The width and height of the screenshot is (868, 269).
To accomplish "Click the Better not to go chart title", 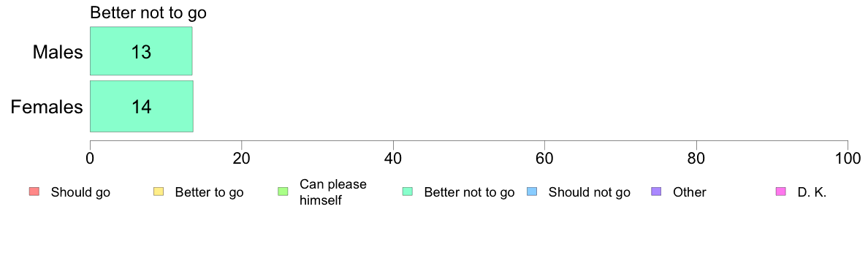I will [148, 12].
